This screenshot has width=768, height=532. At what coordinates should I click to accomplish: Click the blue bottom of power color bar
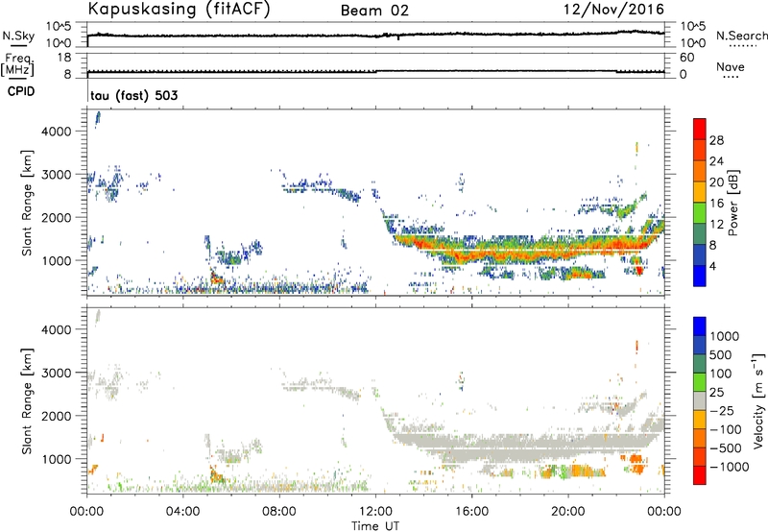(700, 276)
